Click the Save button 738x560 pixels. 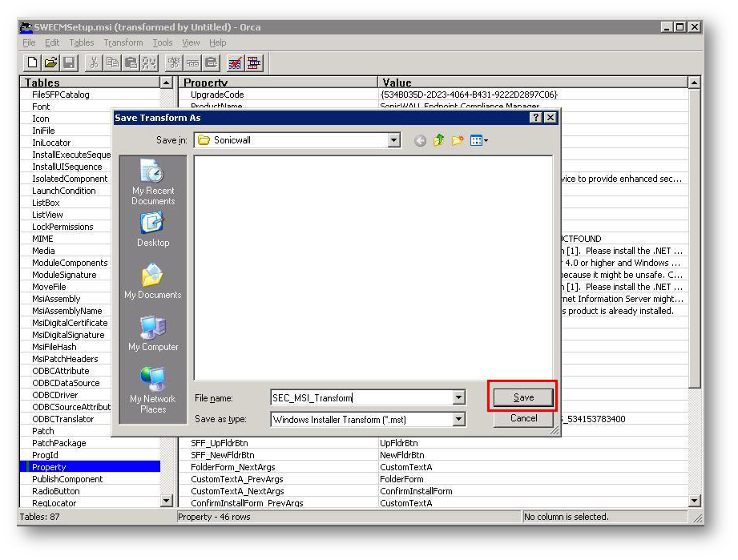(x=523, y=397)
